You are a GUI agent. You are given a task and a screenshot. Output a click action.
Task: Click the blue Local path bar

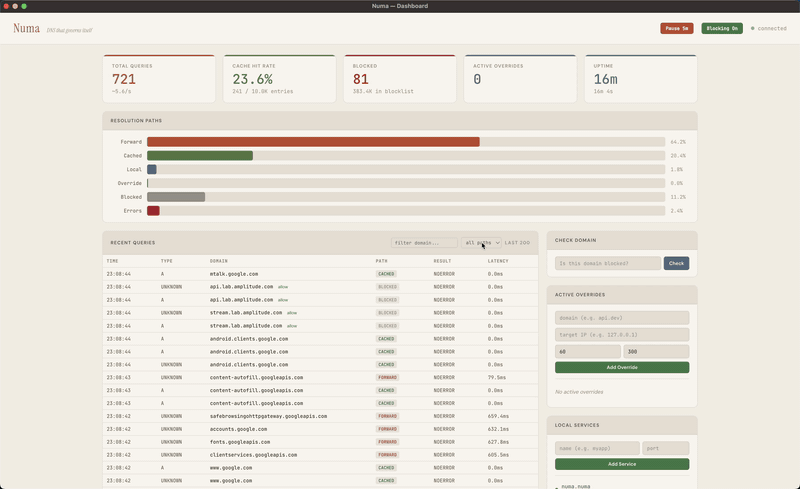152,169
